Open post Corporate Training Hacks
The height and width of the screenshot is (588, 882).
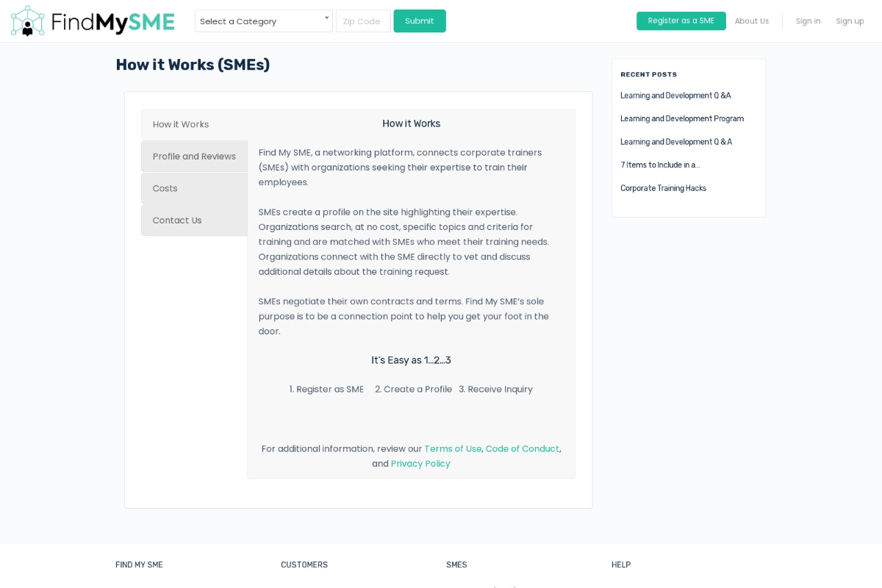[x=663, y=188]
